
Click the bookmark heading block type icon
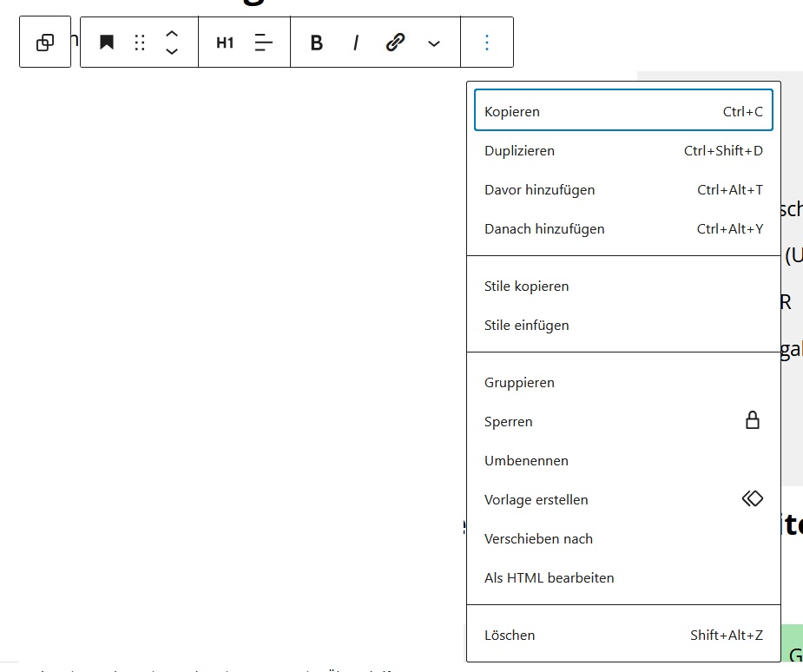pos(107,43)
